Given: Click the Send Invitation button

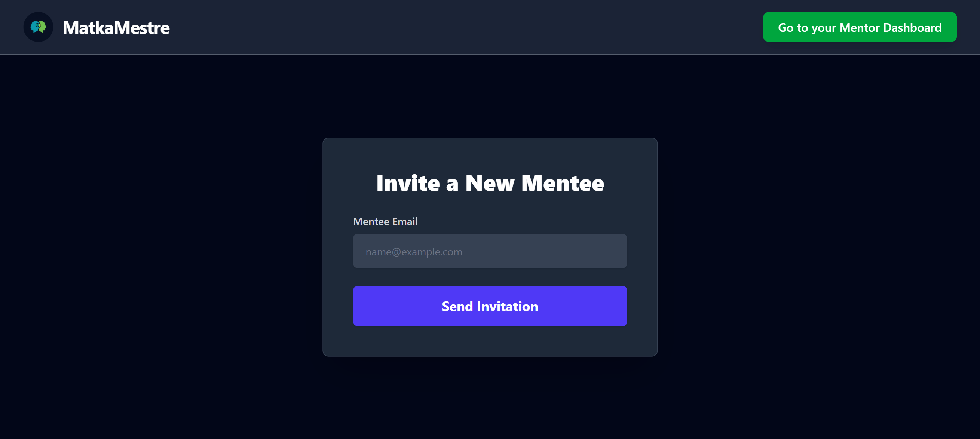Looking at the screenshot, I should click(490, 306).
